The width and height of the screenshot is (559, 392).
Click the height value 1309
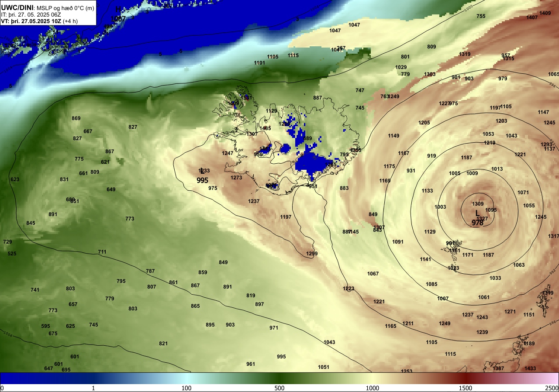[x=478, y=204]
